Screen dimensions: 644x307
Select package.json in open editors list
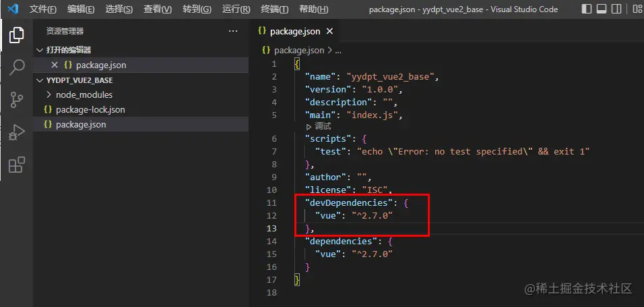click(x=101, y=65)
